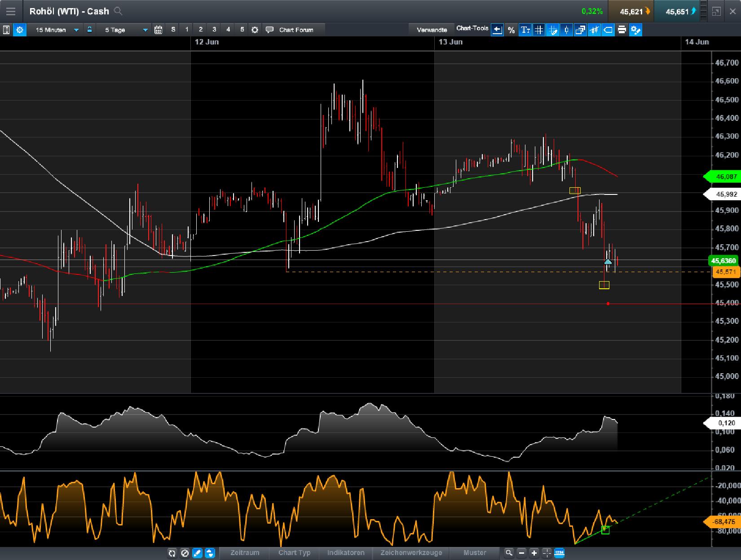741x560 pixels.
Task: Toggle the grid display icon
Action: pos(540,30)
